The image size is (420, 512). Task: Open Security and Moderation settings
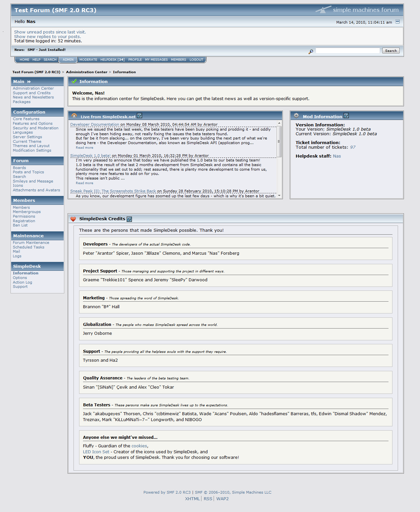(x=35, y=128)
